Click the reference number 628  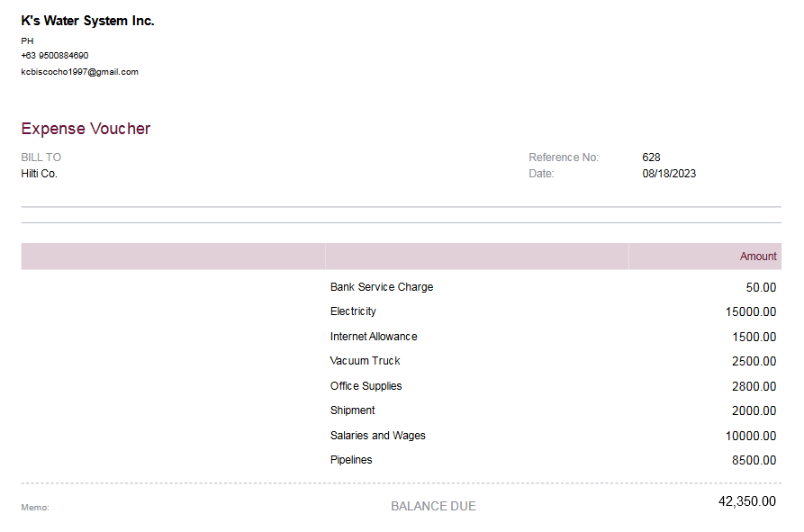click(x=651, y=158)
